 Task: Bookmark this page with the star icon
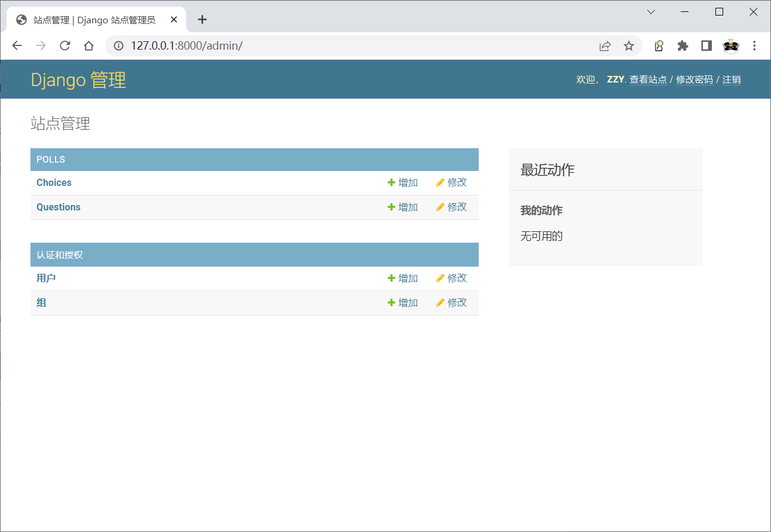629,46
